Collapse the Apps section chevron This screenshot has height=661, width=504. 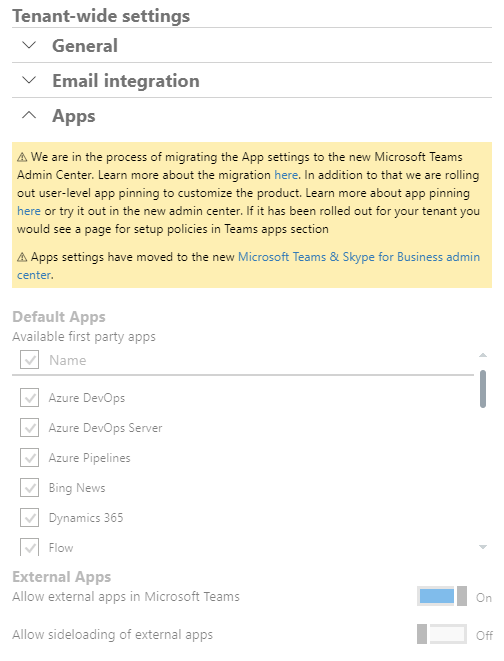(x=29, y=115)
